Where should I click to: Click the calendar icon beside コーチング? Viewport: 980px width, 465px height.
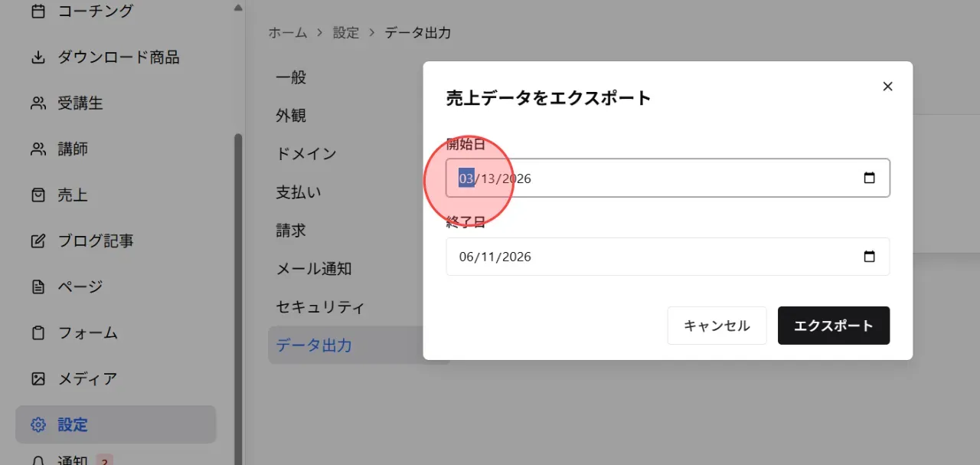38,11
